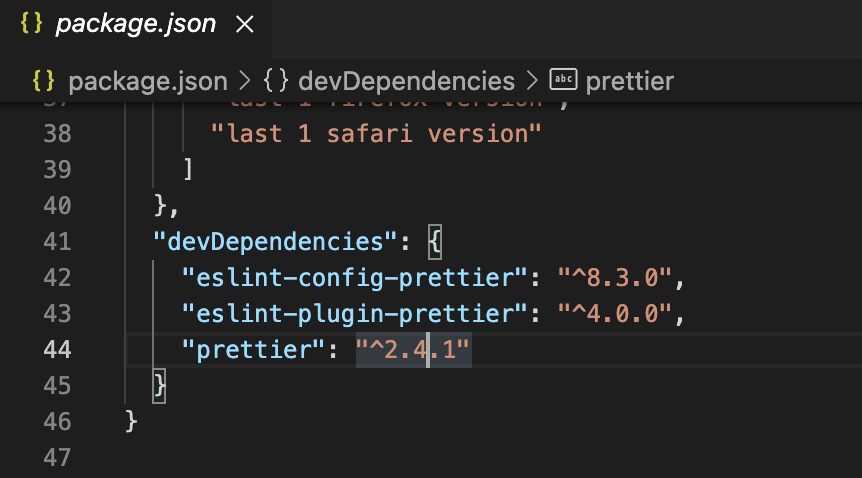Open devDependencies breadcrumb segment
Viewport: 862px width, 478px height.
(x=406, y=81)
